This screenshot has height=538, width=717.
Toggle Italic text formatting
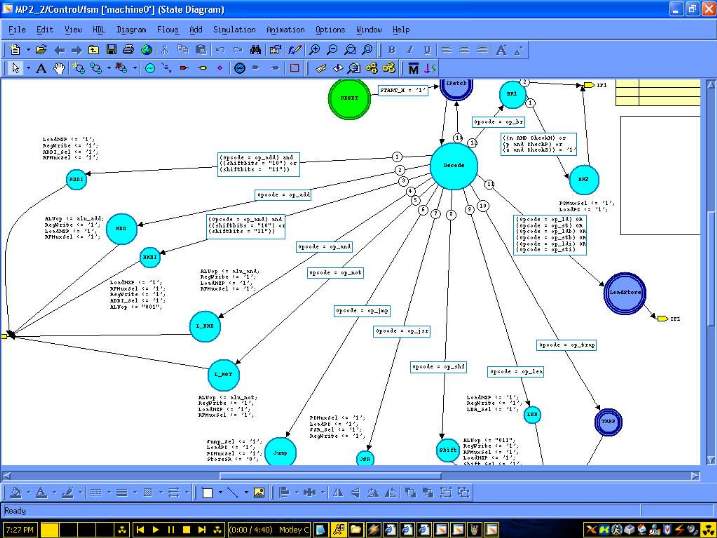(x=409, y=49)
